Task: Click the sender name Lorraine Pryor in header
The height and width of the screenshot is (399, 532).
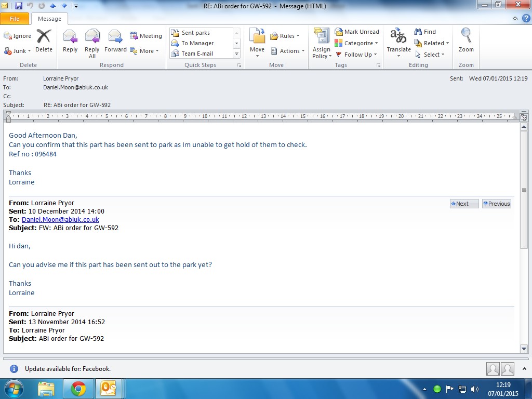Action: pyautogui.click(x=61, y=78)
